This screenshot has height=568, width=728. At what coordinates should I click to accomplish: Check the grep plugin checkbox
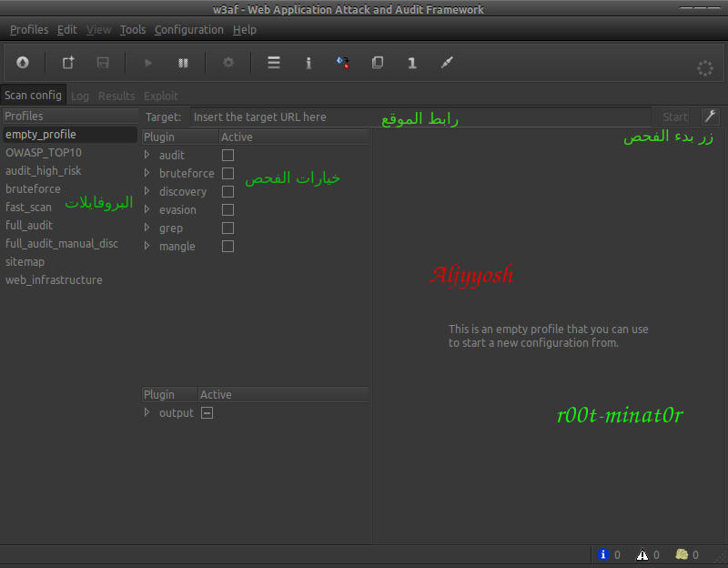[227, 228]
